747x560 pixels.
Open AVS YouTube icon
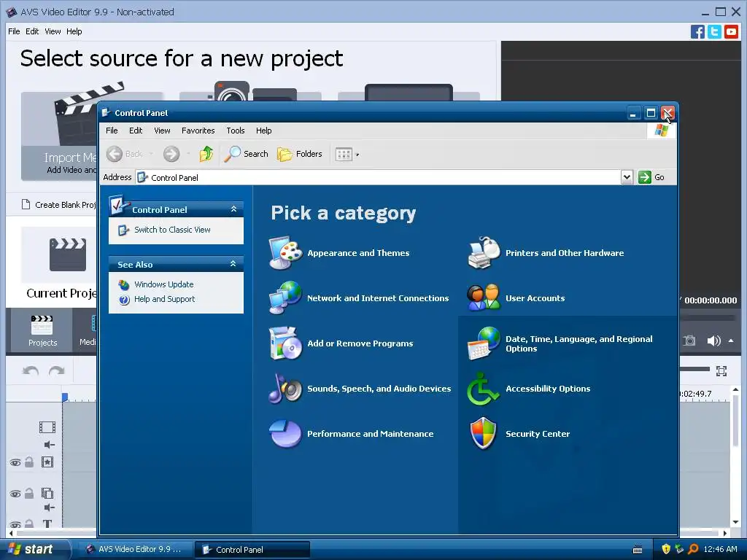point(731,32)
